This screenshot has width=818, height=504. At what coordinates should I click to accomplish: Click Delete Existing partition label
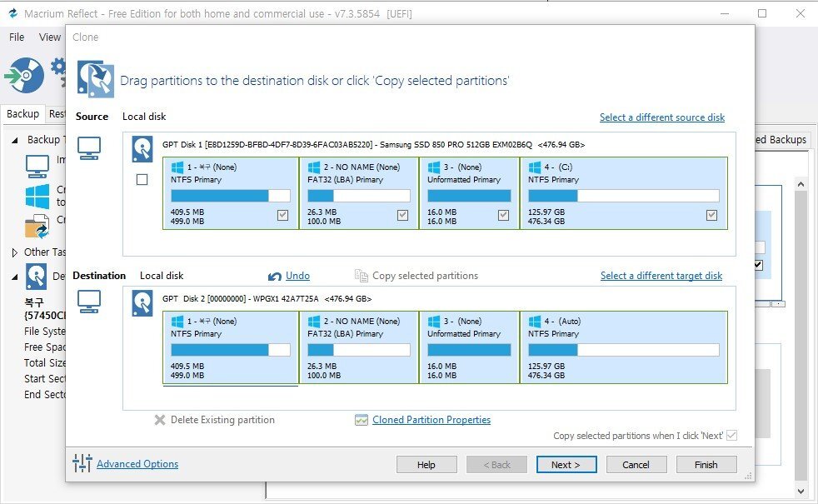(222, 420)
